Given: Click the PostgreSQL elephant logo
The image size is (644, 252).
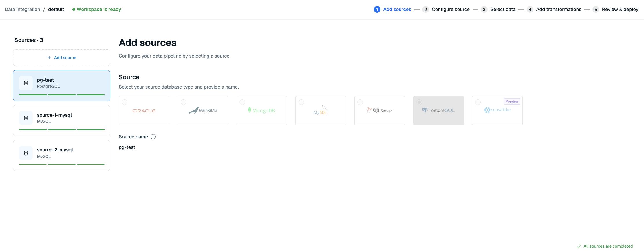Looking at the screenshot, I should 425,110.
